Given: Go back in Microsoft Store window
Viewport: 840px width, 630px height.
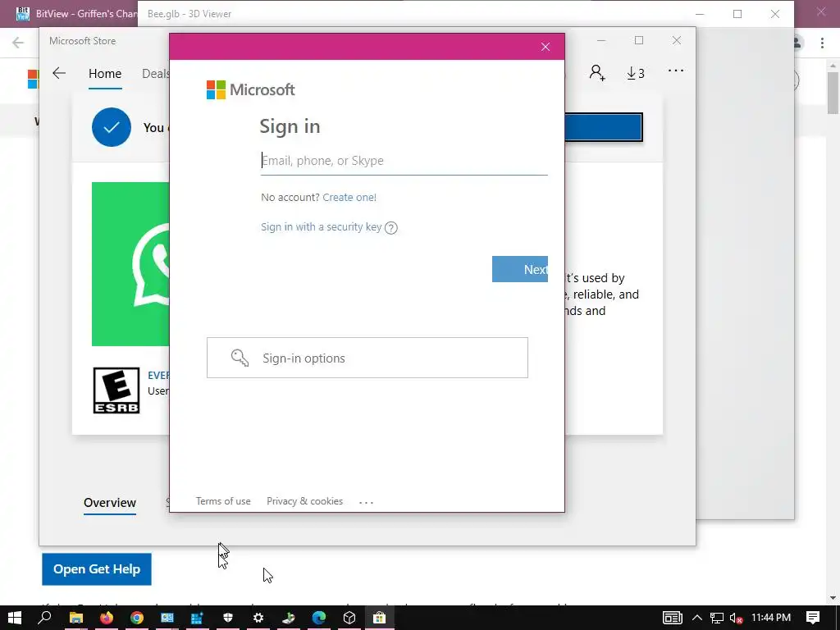Looking at the screenshot, I should tap(59, 73).
